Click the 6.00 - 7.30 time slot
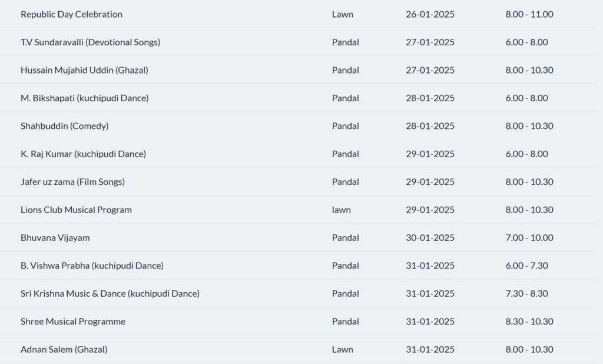Screen dimensions: 603x364 coord(526,266)
